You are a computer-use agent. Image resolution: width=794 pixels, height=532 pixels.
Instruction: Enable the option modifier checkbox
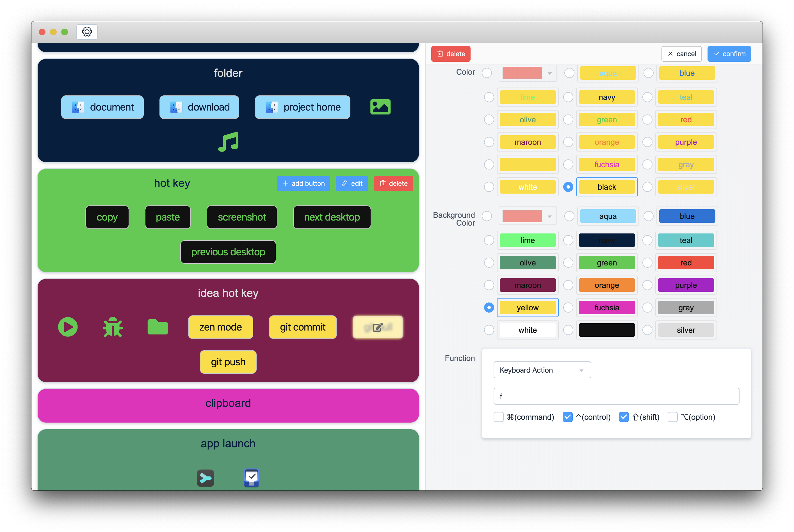[672, 417]
